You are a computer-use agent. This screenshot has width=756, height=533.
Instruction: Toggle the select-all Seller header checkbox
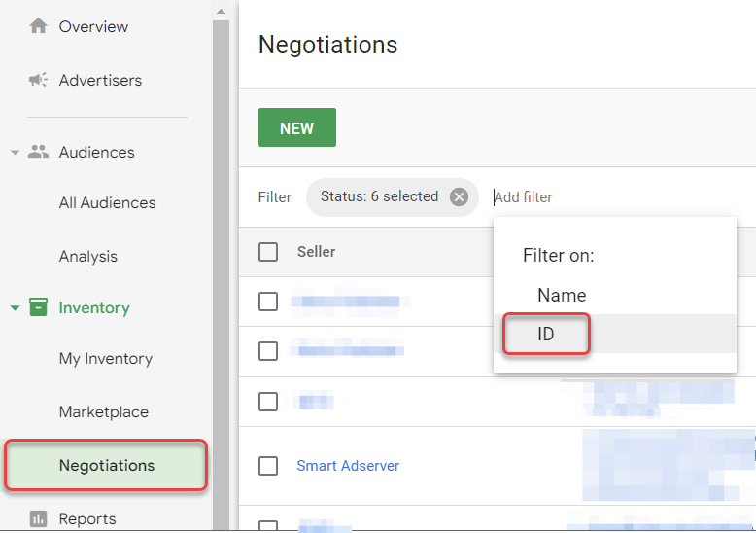coord(268,252)
